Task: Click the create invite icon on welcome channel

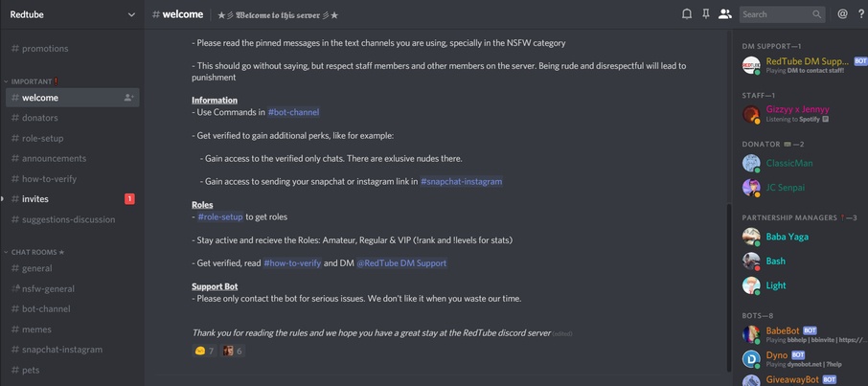Action: pyautogui.click(x=128, y=98)
